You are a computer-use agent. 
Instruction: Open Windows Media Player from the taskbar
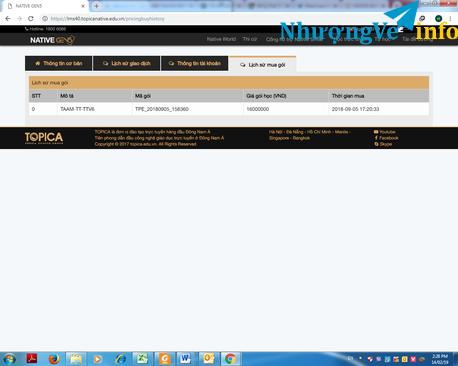tap(98, 359)
